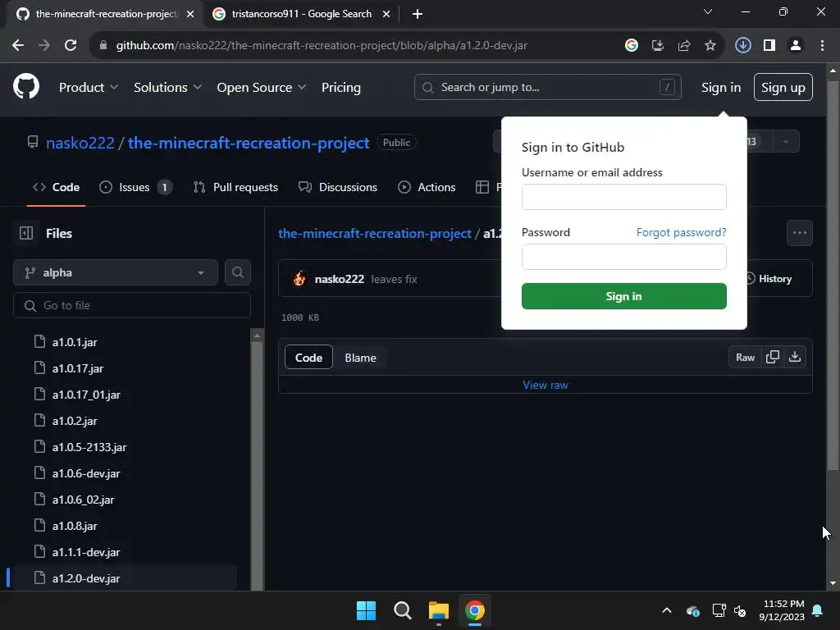This screenshot has height=630, width=840.
Task: Collapse the Files side panel icon
Action: [26, 233]
